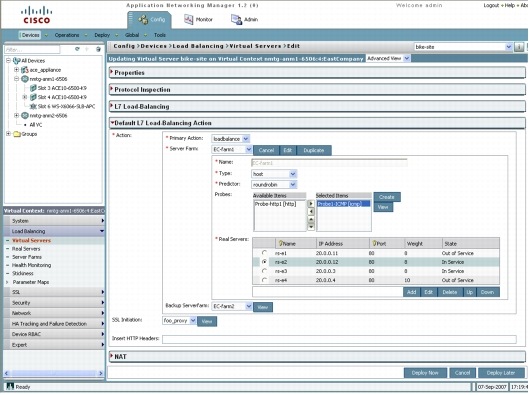This screenshot has height=395, width=529.
Task: Open the Admin section icon
Action: 236,20
